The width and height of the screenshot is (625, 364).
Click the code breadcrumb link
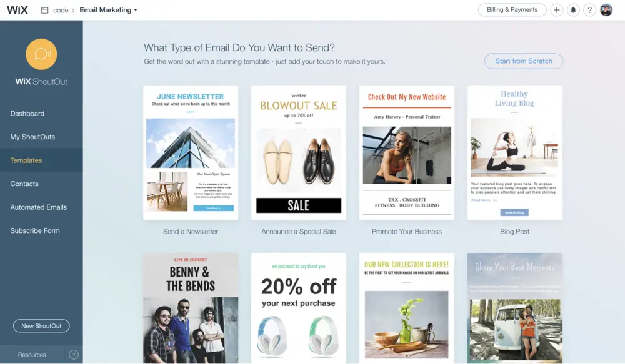coord(61,11)
